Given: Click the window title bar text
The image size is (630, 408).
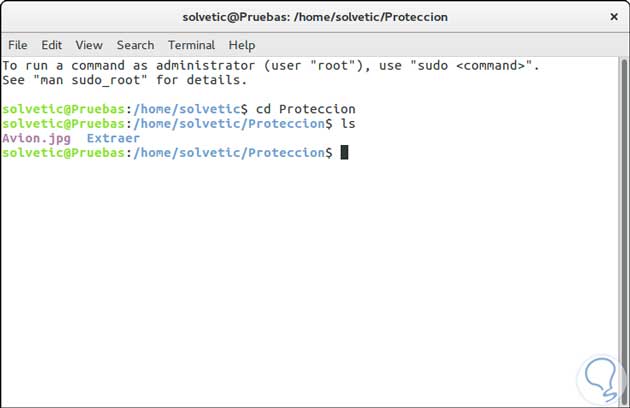Looking at the screenshot, I should coord(315,17).
